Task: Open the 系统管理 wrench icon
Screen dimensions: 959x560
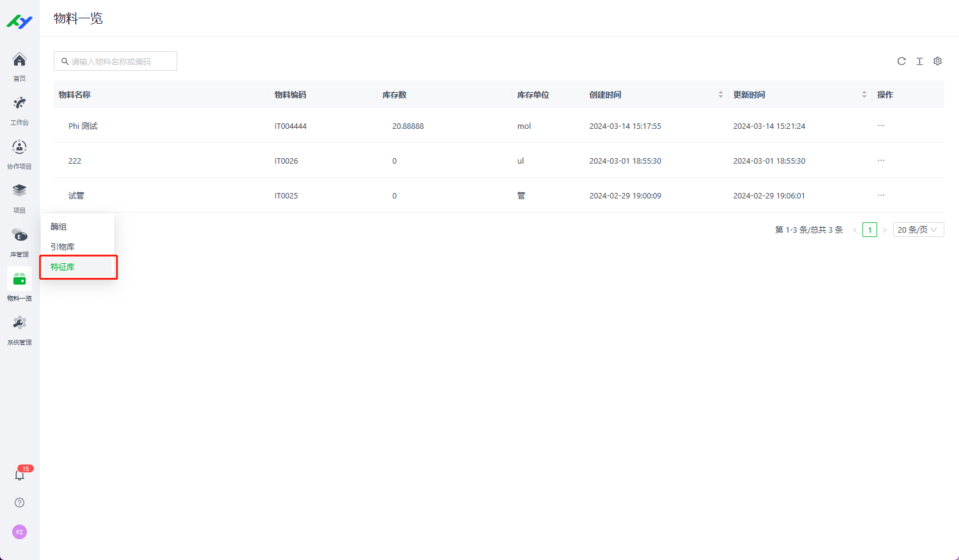Action: 20,324
